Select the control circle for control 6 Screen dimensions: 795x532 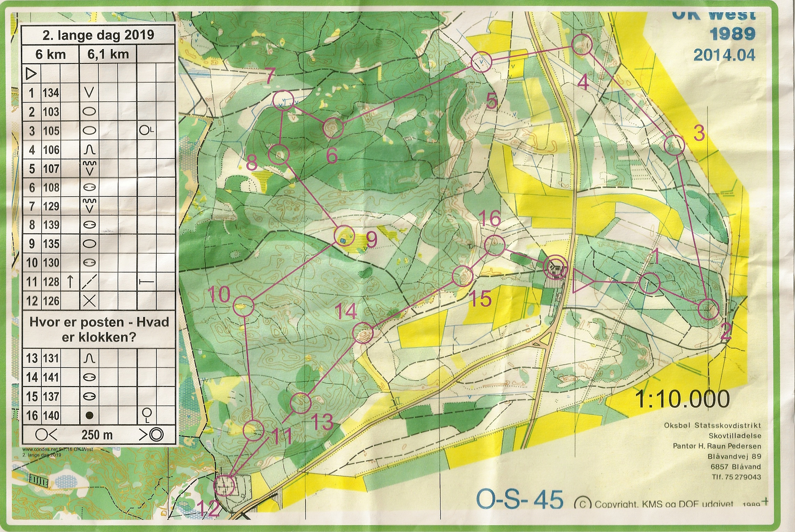point(334,128)
